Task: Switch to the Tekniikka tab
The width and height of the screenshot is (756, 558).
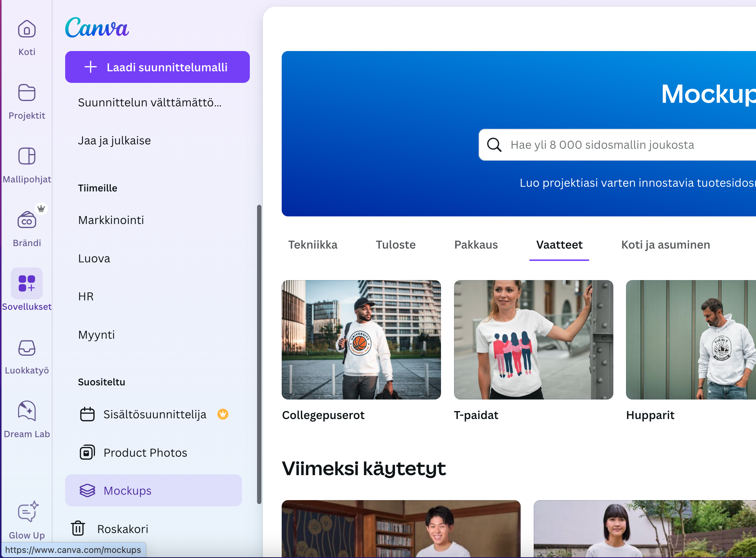Action: (312, 245)
